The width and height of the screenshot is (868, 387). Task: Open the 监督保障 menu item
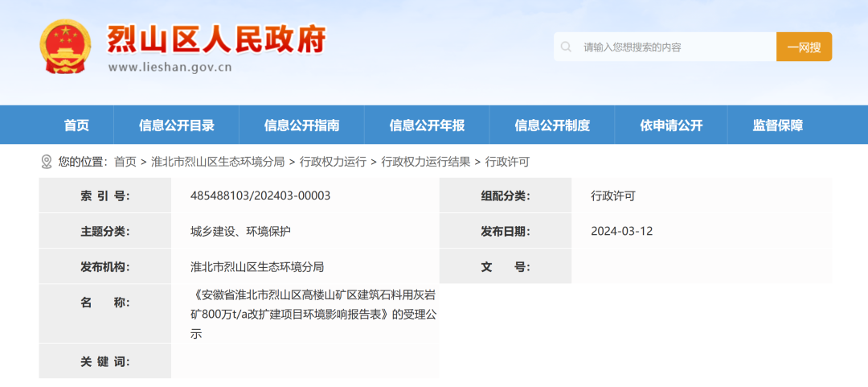coord(777,126)
